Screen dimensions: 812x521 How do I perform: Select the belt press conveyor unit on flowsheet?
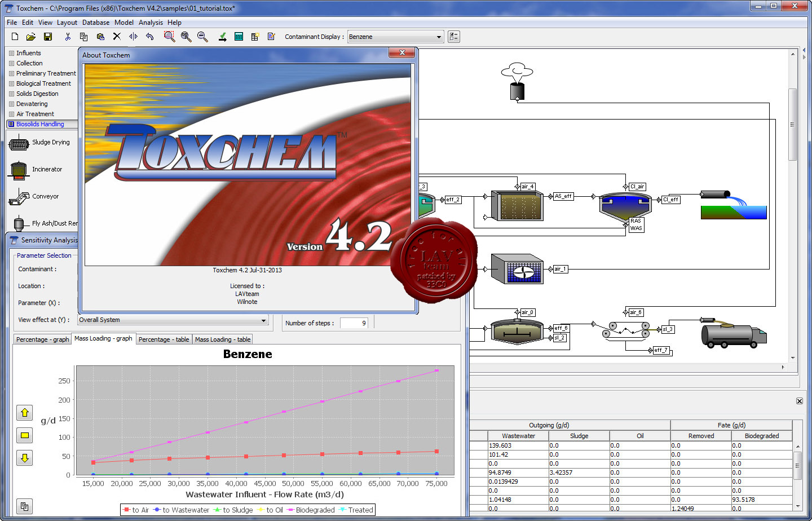(x=625, y=330)
